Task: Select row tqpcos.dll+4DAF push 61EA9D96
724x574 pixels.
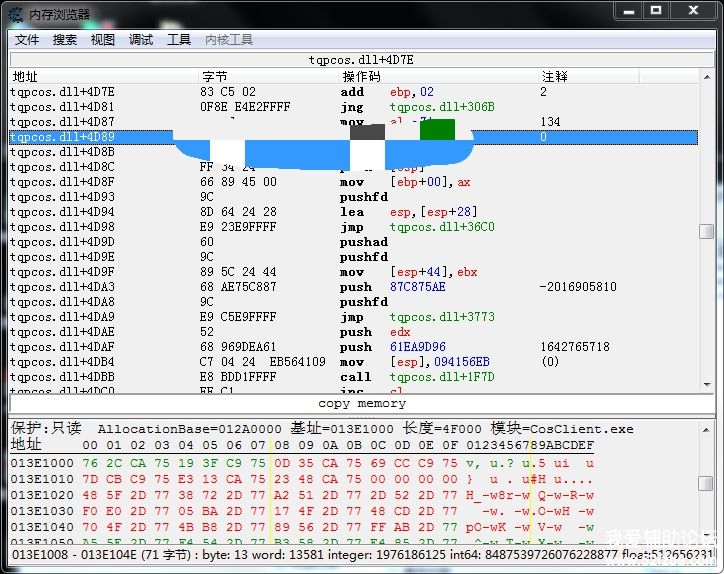Action: tap(354, 347)
